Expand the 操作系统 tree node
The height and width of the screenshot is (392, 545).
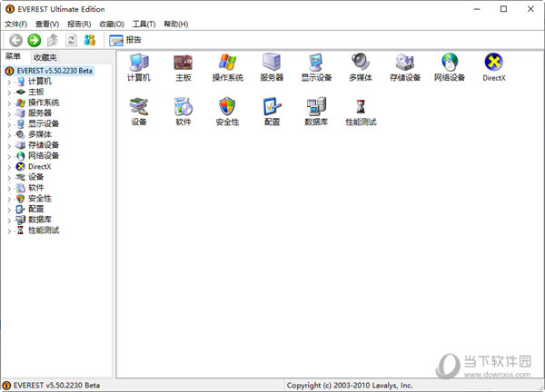(9, 103)
